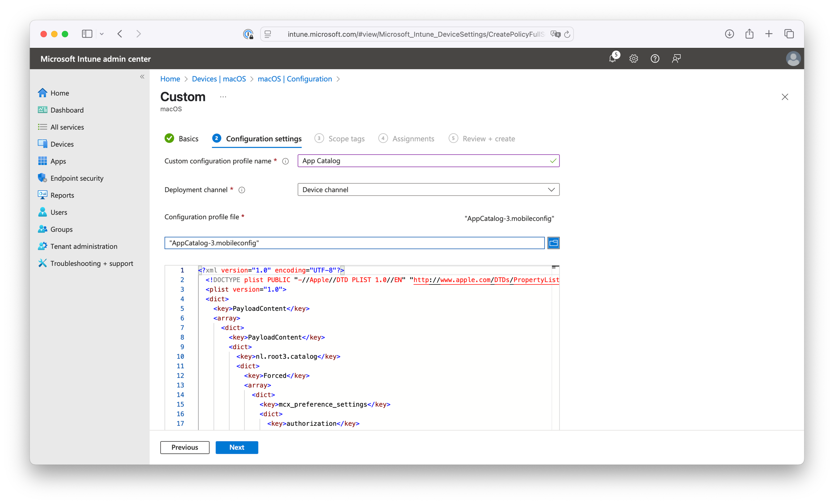Viewport: 834px width, 504px height.
Task: Click the Next button
Action: (x=237, y=447)
